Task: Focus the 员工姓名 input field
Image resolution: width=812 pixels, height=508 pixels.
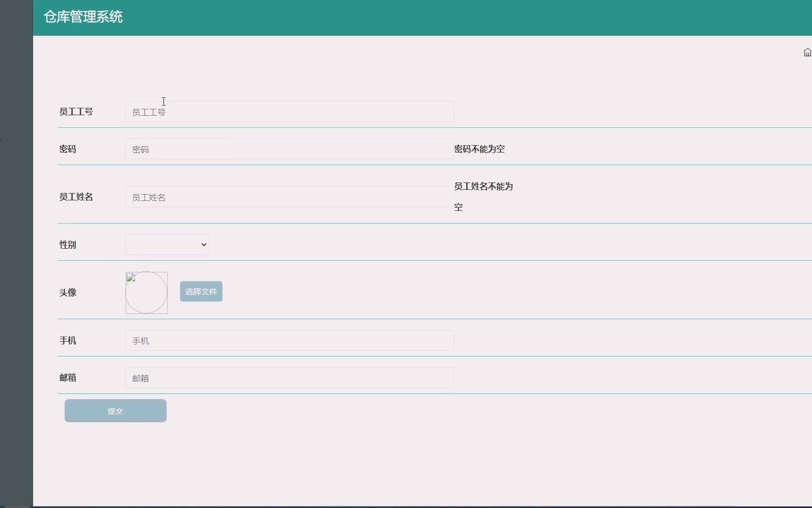Action: pyautogui.click(x=290, y=197)
